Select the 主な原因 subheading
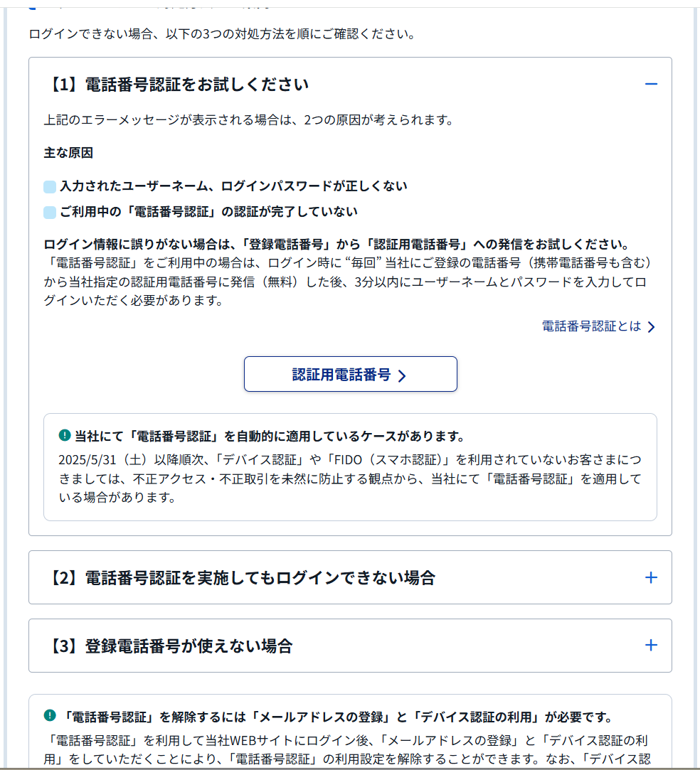The height and width of the screenshot is (770, 700). (68, 153)
